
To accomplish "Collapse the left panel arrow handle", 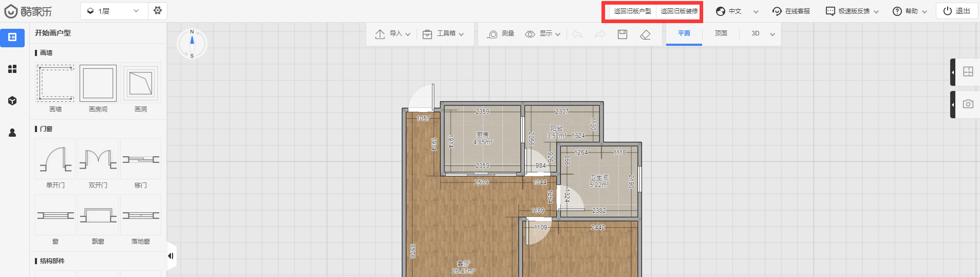I will click(x=172, y=256).
